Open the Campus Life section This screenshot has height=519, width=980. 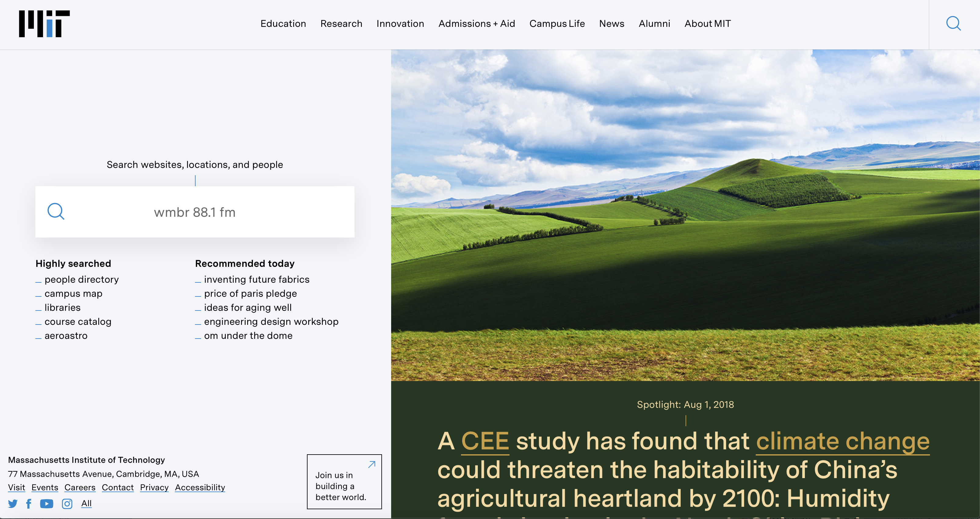pos(557,24)
